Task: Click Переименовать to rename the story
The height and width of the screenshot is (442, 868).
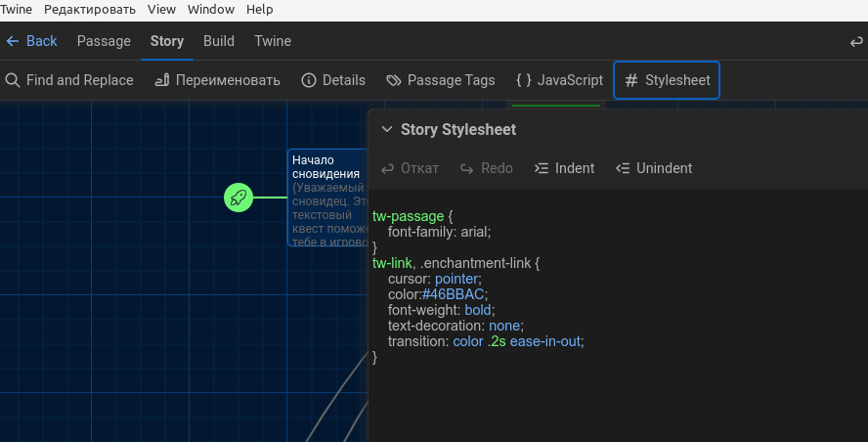Action: click(x=218, y=80)
